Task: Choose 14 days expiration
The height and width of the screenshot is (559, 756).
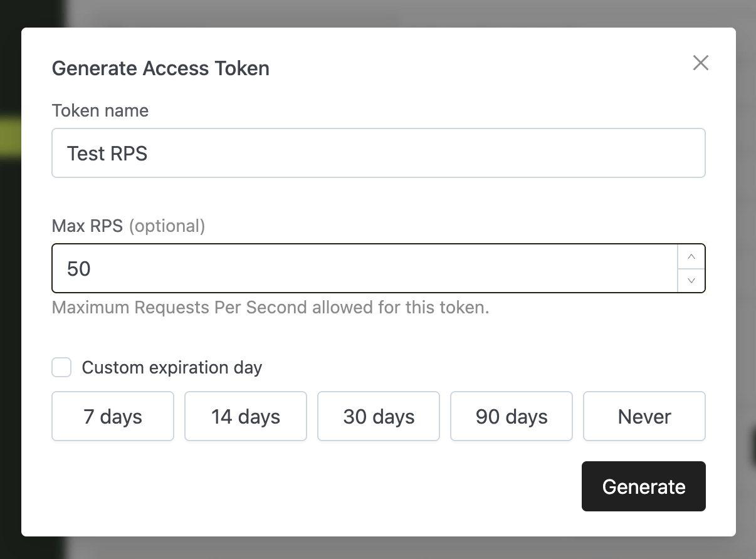Action: pyautogui.click(x=246, y=417)
